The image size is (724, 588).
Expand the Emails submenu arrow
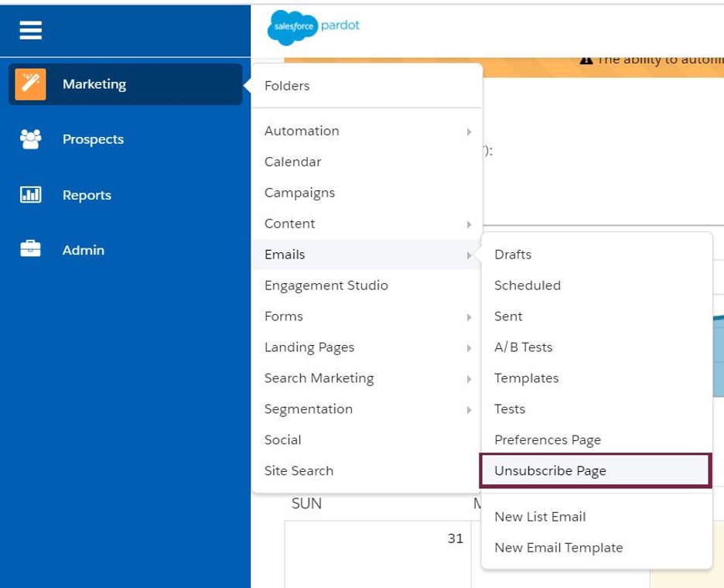469,255
